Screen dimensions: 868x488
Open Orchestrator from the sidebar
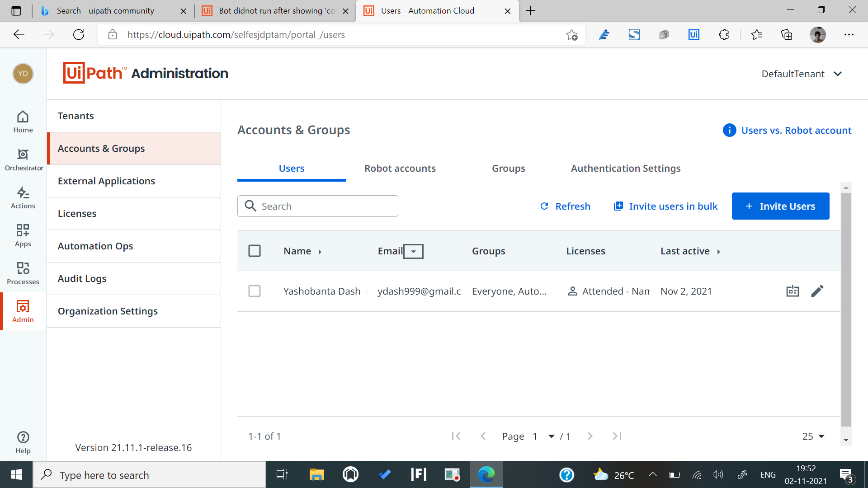(23, 160)
